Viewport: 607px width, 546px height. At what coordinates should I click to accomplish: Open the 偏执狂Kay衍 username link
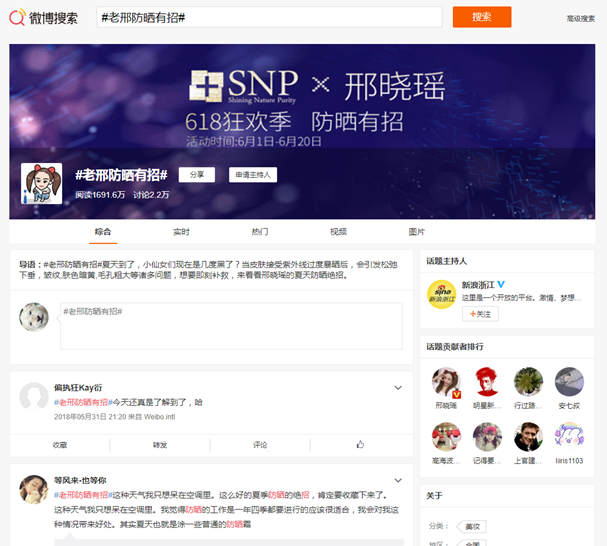point(78,388)
